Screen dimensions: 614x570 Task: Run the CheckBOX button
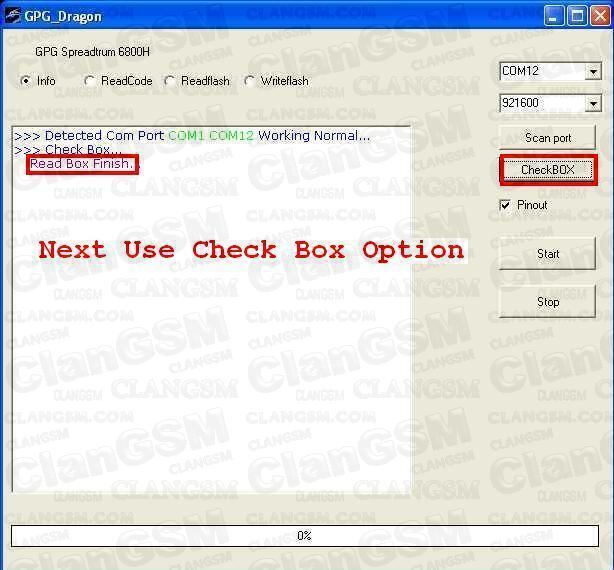548,170
